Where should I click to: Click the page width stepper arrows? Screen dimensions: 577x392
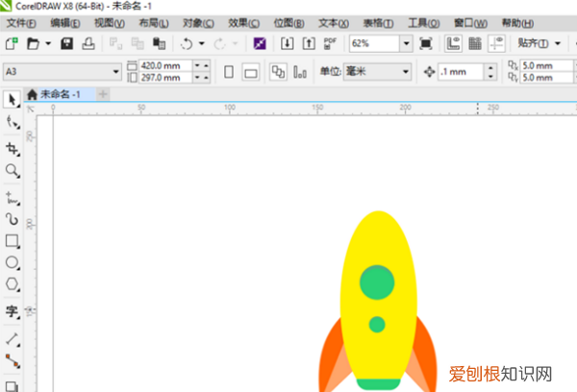coord(202,66)
